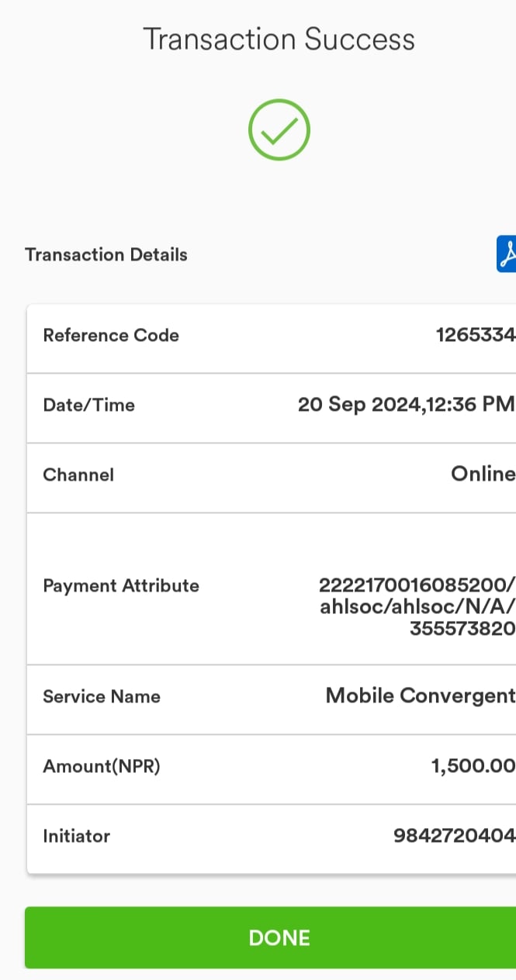
Task: Select the Amount(NPR) label
Action: pyautogui.click(x=102, y=766)
